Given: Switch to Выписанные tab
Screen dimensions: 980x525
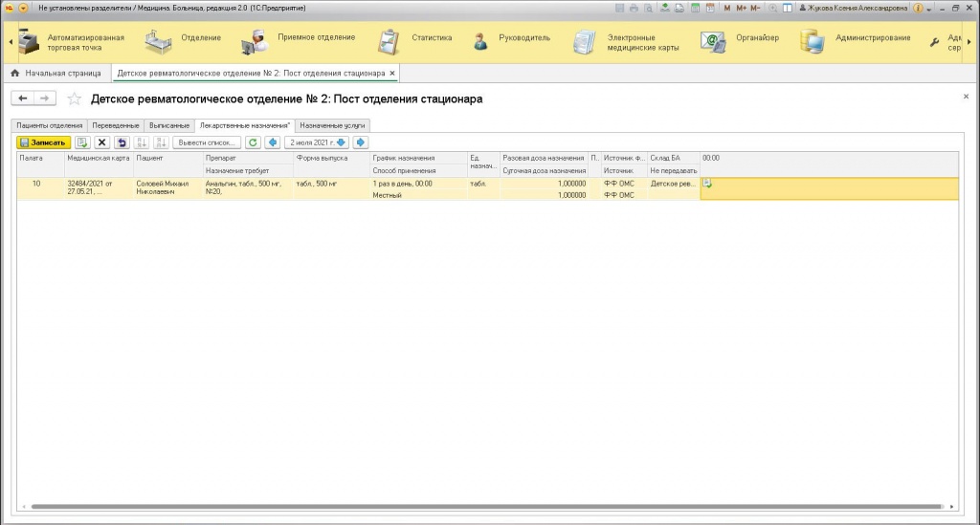Looking at the screenshot, I should tap(169, 125).
